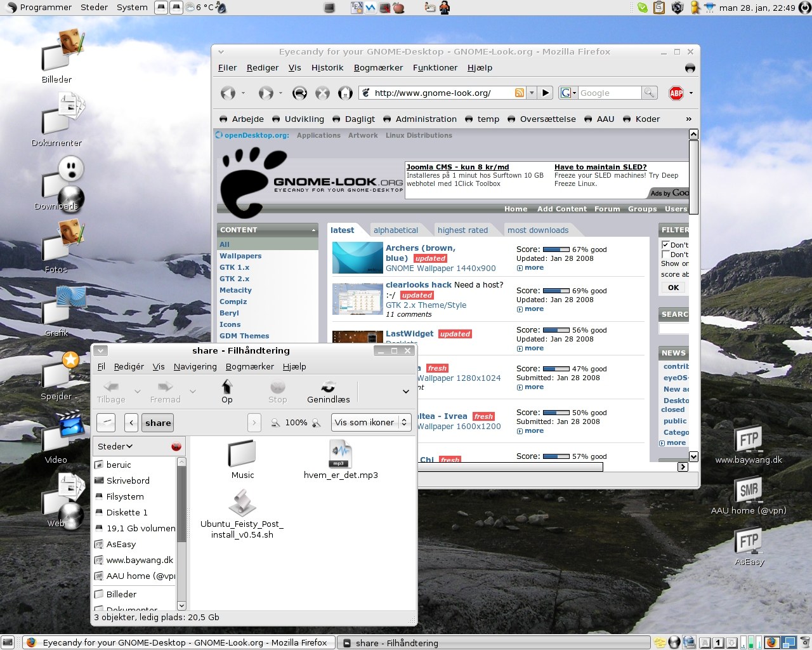Switch to the alphabetical tab
Image resolution: width=812 pixels, height=650 pixels.
click(396, 230)
